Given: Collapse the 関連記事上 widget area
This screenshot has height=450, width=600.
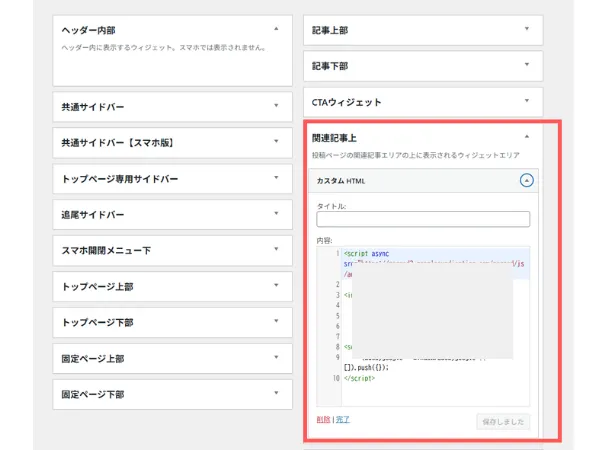Looking at the screenshot, I should (526, 137).
